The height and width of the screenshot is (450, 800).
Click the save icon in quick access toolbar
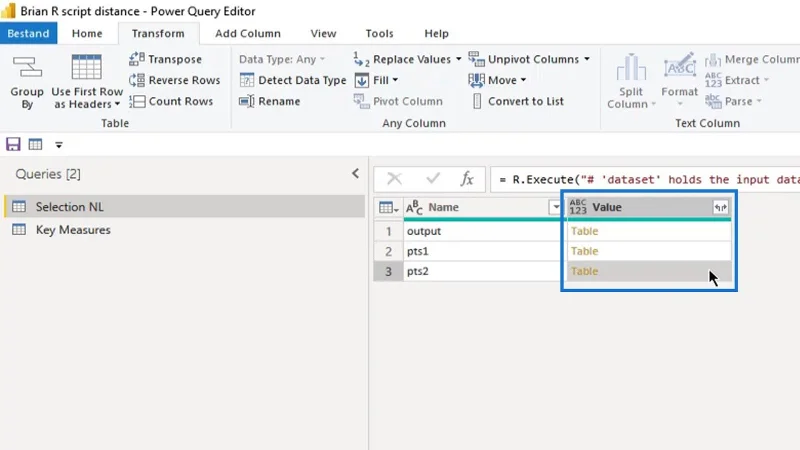click(13, 144)
